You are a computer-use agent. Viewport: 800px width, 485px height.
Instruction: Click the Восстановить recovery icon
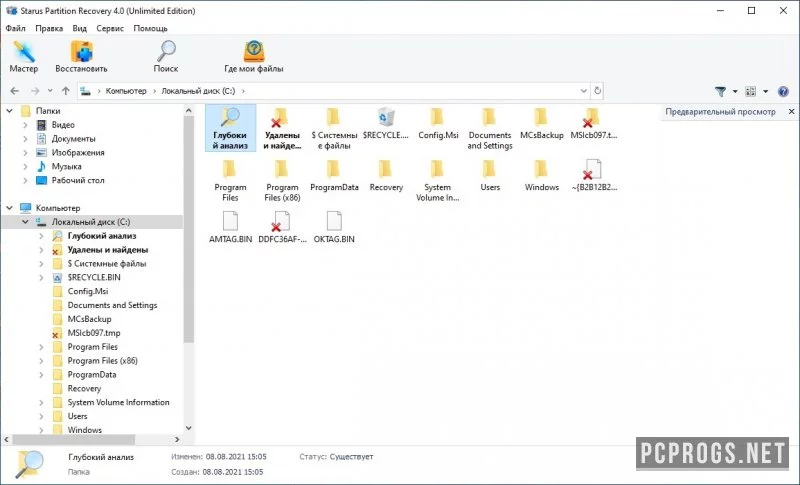[x=81, y=57]
